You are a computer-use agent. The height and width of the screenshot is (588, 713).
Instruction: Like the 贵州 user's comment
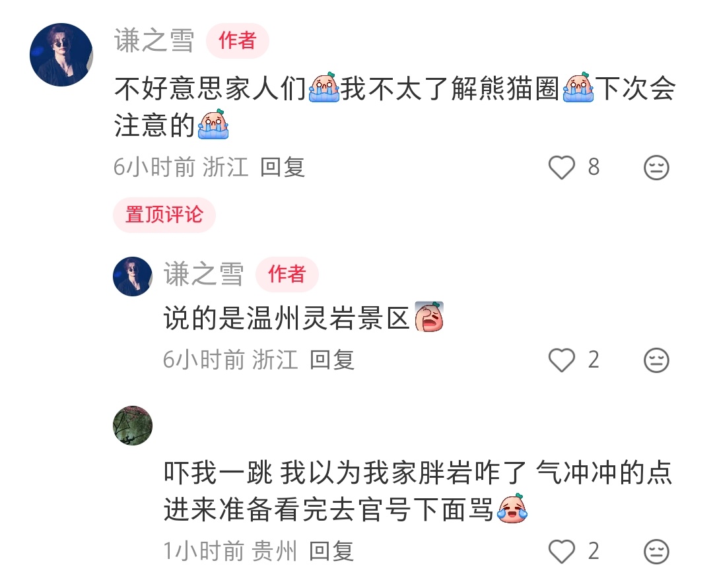[562, 551]
